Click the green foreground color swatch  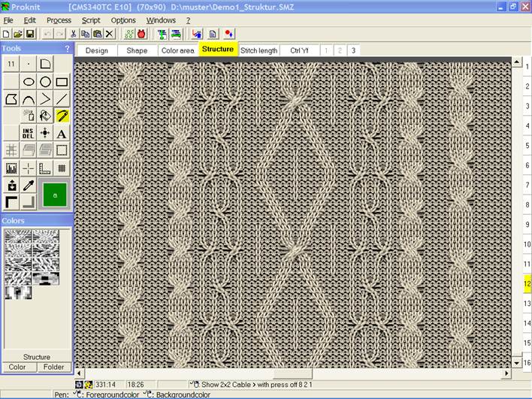tap(54, 193)
